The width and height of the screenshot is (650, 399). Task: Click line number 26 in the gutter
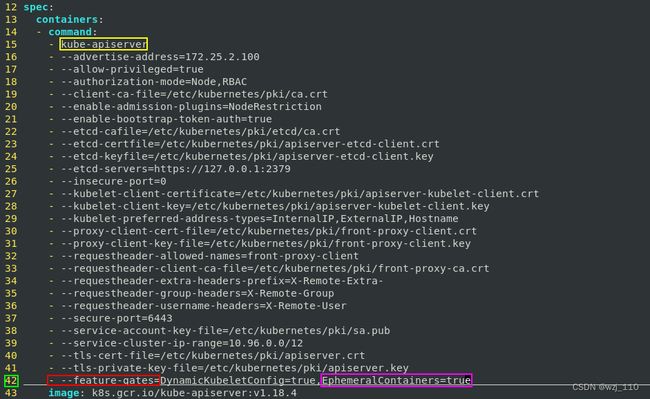click(x=11, y=181)
